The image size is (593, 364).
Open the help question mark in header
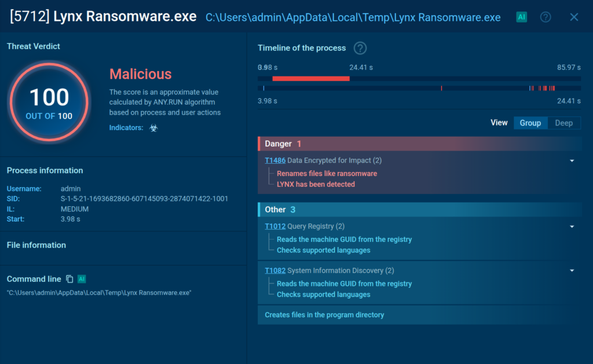point(546,17)
